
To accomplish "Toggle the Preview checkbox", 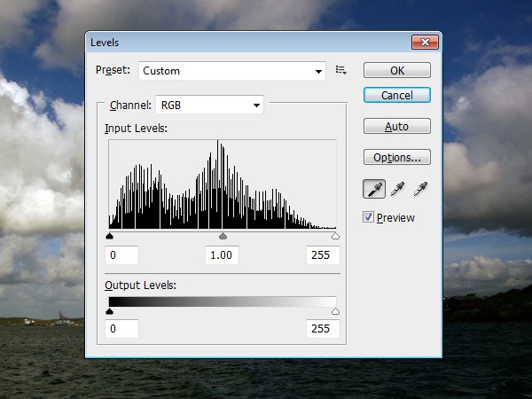I will [x=368, y=217].
